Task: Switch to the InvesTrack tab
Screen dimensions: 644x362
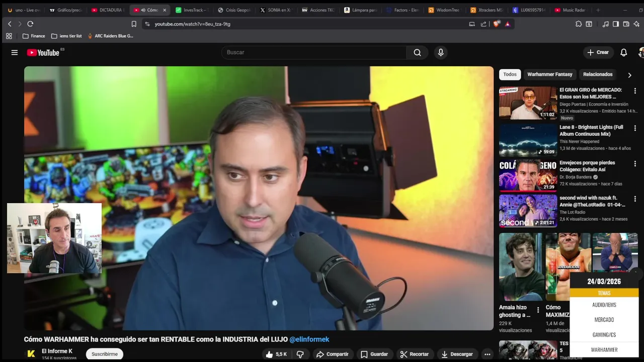Action: coord(192,10)
